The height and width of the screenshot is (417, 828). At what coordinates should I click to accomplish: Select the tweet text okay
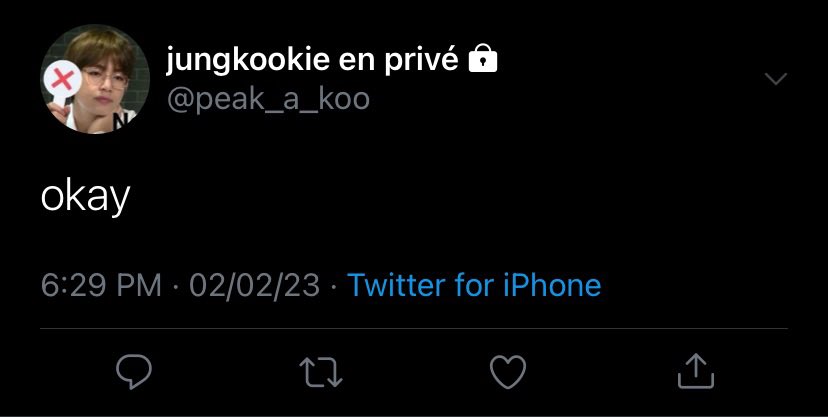click(x=86, y=197)
